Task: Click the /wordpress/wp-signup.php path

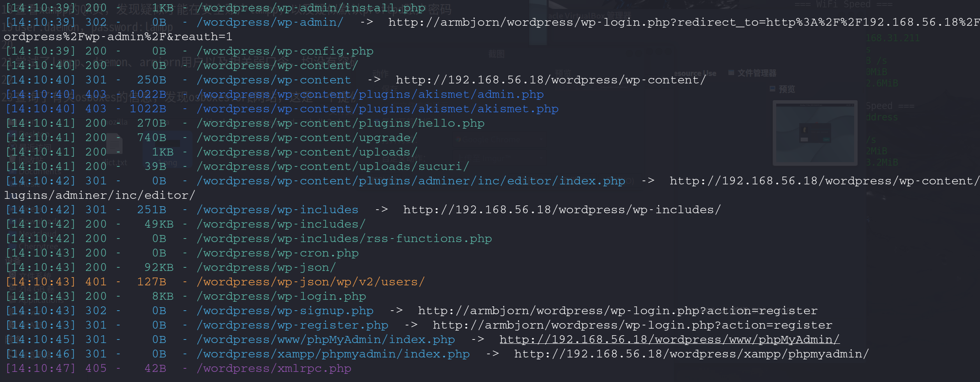Action: click(285, 311)
